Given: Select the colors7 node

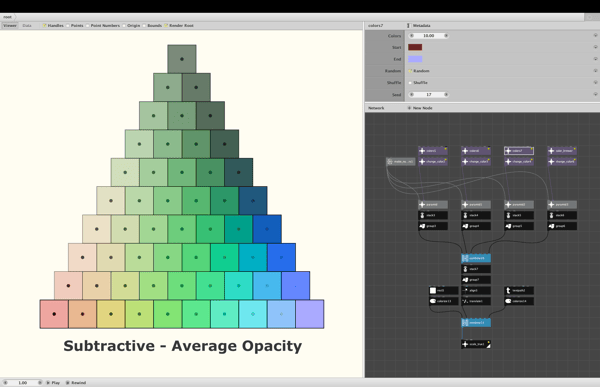Looking at the screenshot, I should 519,151.
